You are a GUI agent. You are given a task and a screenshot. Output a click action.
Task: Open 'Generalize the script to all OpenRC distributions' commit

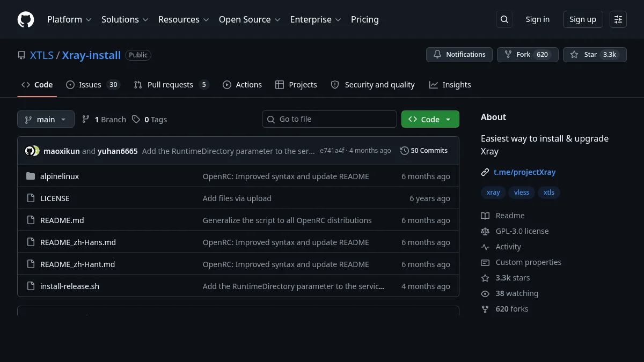coord(287,220)
